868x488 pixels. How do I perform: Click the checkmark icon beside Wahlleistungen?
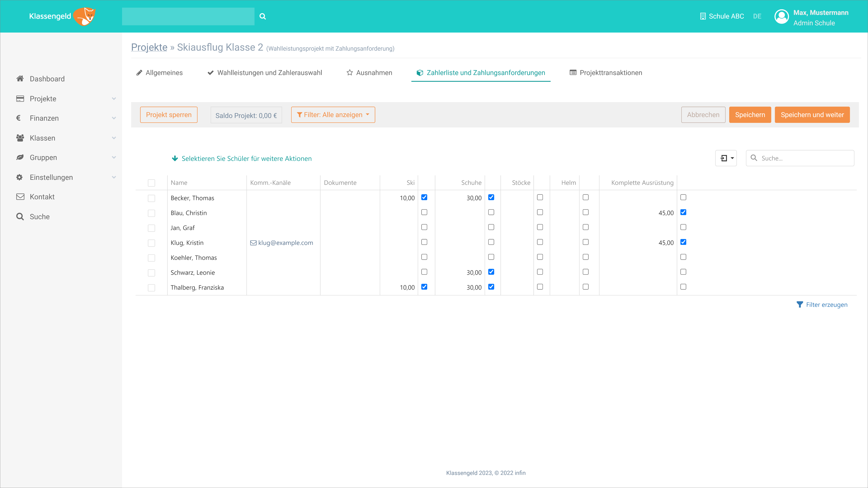click(210, 73)
